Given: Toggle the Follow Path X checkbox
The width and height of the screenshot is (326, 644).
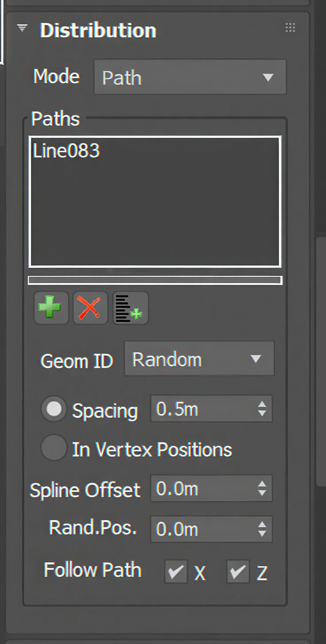Looking at the screenshot, I should tap(176, 571).
